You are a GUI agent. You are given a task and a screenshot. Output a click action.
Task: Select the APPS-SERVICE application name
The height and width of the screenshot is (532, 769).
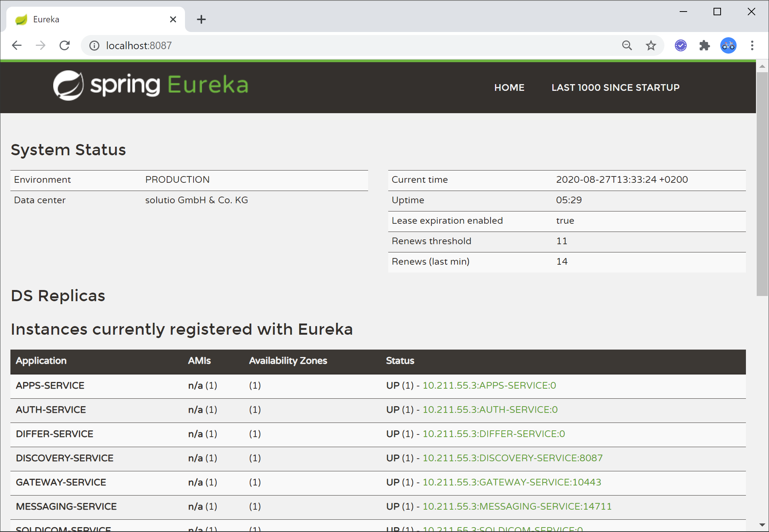coord(50,385)
